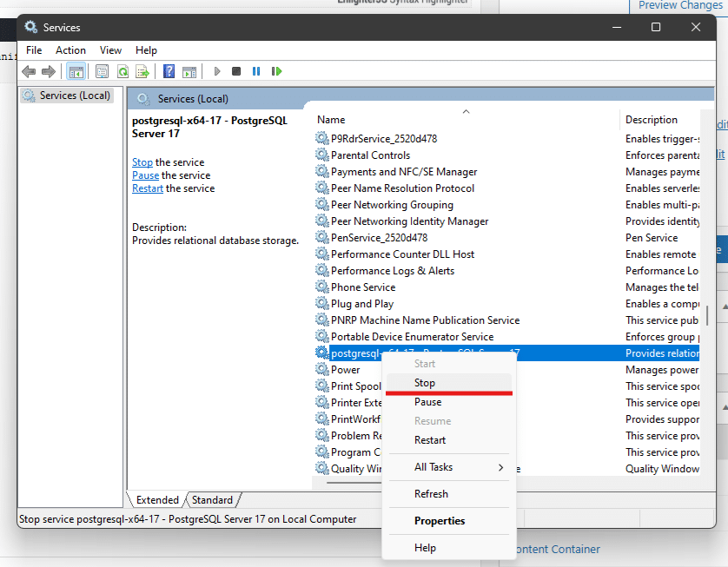Choose Stop in the context menu
The width and height of the screenshot is (728, 567).
click(x=448, y=383)
